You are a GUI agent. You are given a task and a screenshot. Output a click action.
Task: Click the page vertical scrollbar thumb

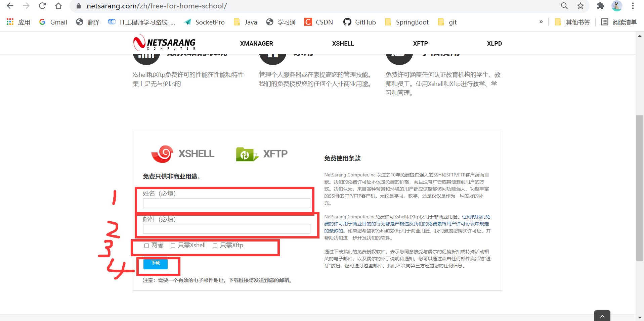click(640, 188)
